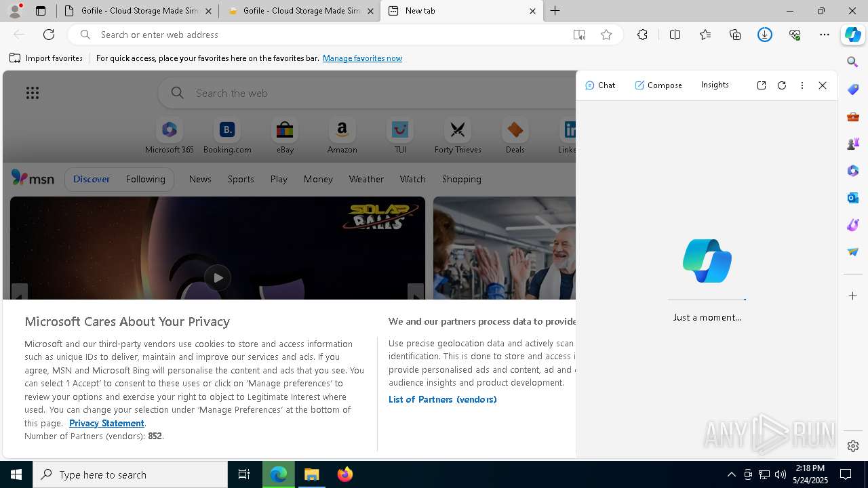Open MSN app launcher grid

click(33, 93)
